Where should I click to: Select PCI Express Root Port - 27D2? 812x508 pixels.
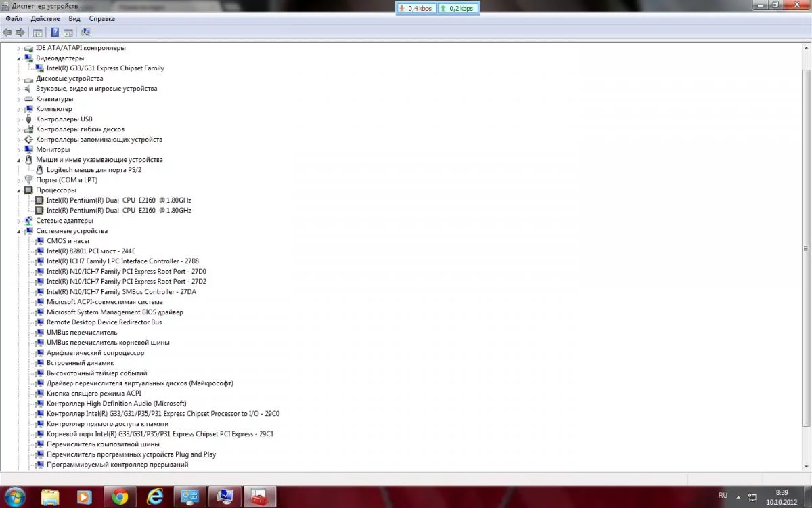127,282
